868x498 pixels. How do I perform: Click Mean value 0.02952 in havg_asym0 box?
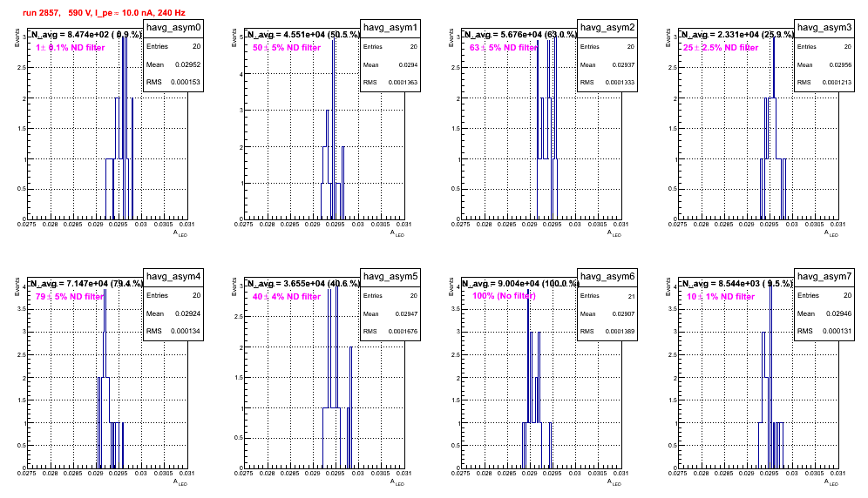pyautogui.click(x=187, y=64)
